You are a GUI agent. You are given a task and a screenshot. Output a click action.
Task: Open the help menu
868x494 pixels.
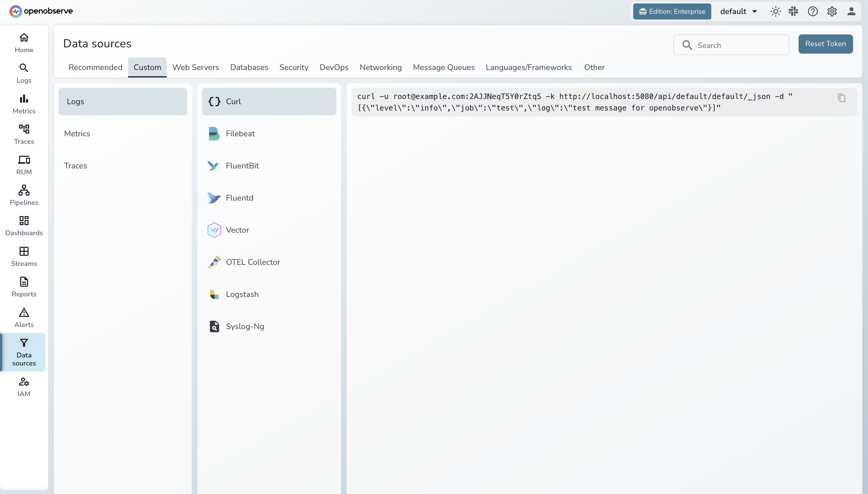coord(813,11)
